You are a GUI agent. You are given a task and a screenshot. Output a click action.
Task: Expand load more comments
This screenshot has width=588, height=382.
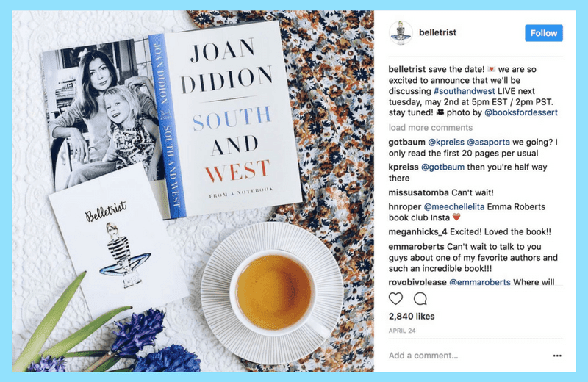click(431, 128)
